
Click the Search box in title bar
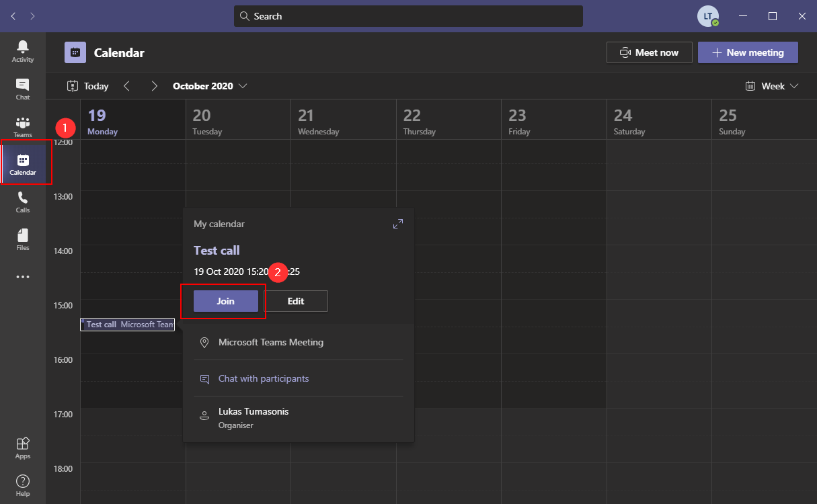(408, 16)
